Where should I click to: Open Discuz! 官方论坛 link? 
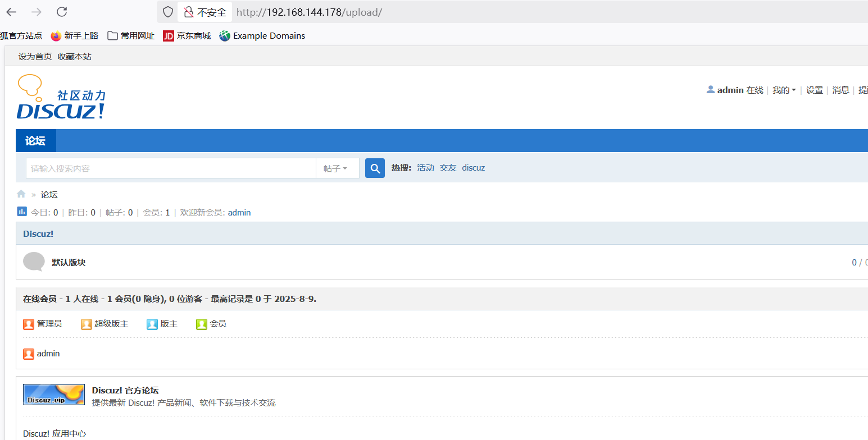click(125, 390)
